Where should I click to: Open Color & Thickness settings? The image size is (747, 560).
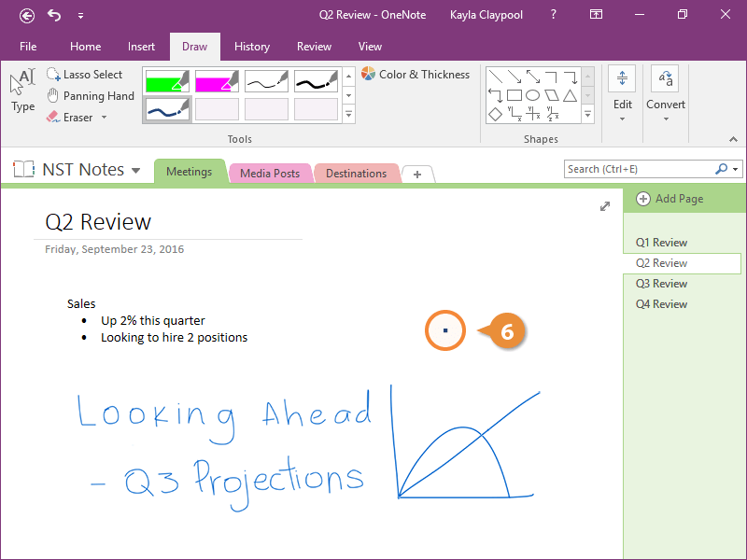(x=416, y=75)
